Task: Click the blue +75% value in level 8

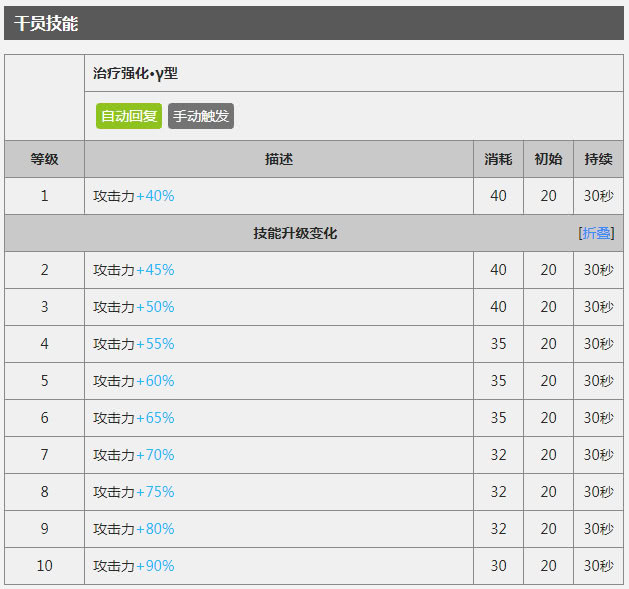Action: [x=155, y=492]
